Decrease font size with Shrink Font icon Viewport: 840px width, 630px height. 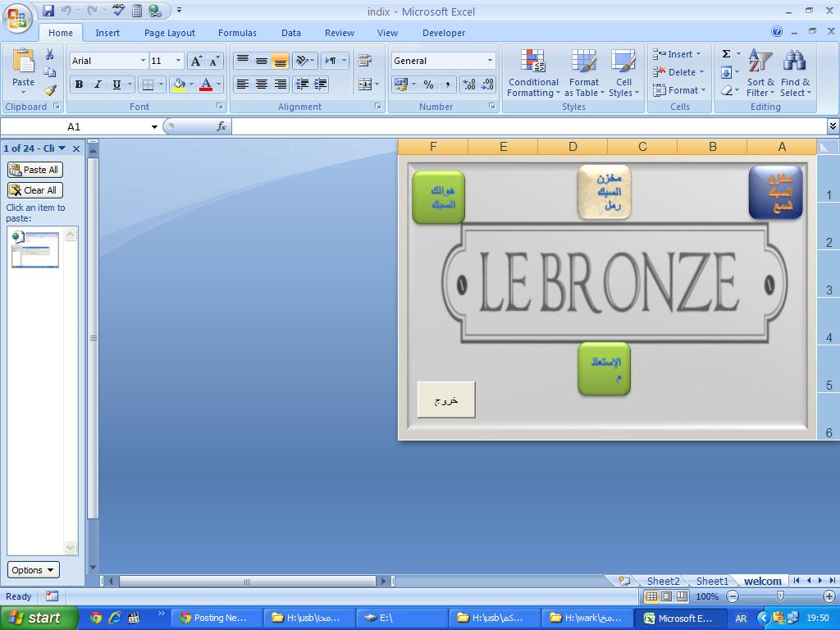[x=214, y=61]
